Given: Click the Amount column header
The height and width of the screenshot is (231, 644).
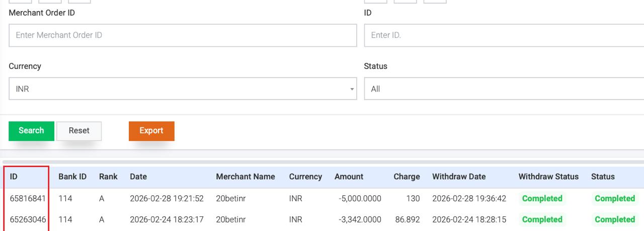Looking at the screenshot, I should (x=349, y=177).
